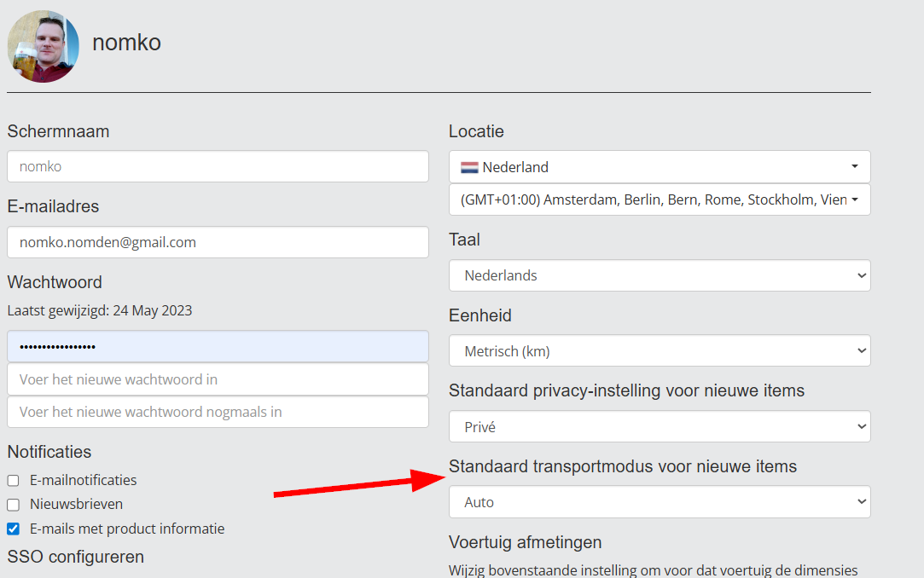The image size is (924, 578).
Task: Click the Notificaties section heading
Action: [49, 452]
